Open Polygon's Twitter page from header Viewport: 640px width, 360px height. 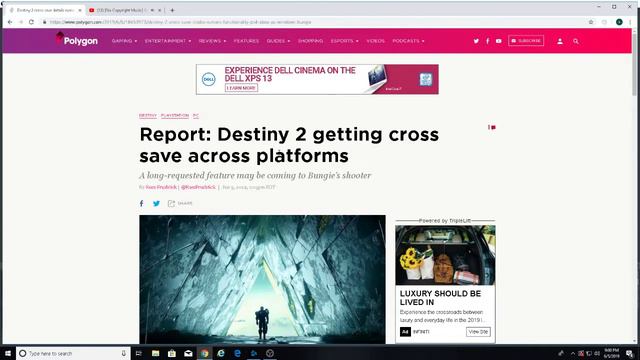476,41
